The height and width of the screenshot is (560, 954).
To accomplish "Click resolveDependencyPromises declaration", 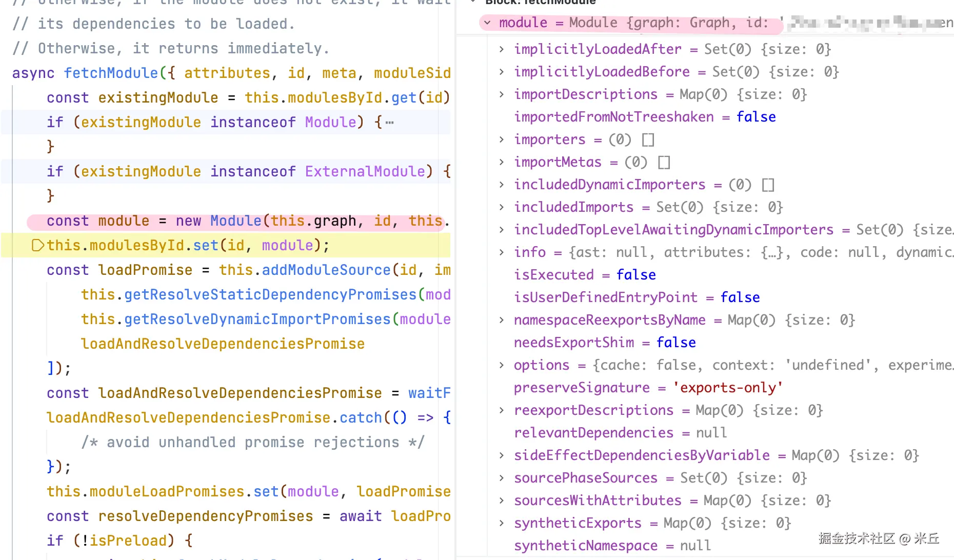I will click(205, 516).
